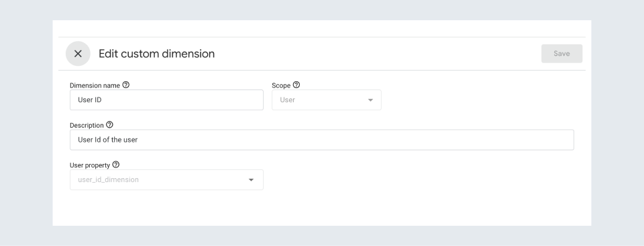Click the Save button
Image resolution: width=644 pixels, height=246 pixels.
pyautogui.click(x=561, y=54)
